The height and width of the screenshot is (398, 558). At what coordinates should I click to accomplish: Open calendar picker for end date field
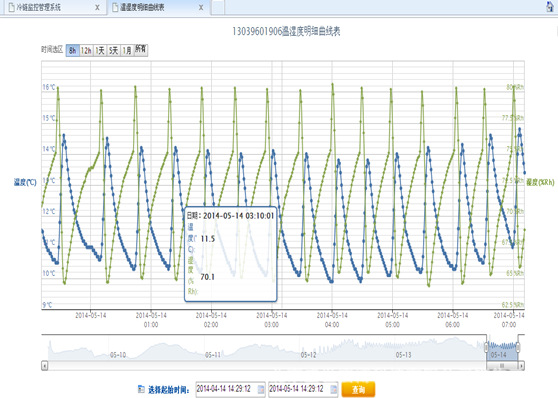334,389
